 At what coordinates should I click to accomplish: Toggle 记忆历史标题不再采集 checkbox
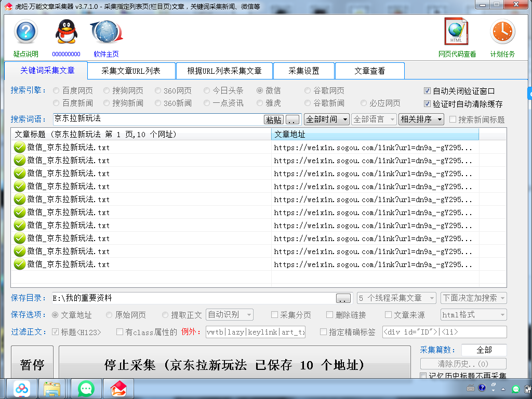[423, 376]
